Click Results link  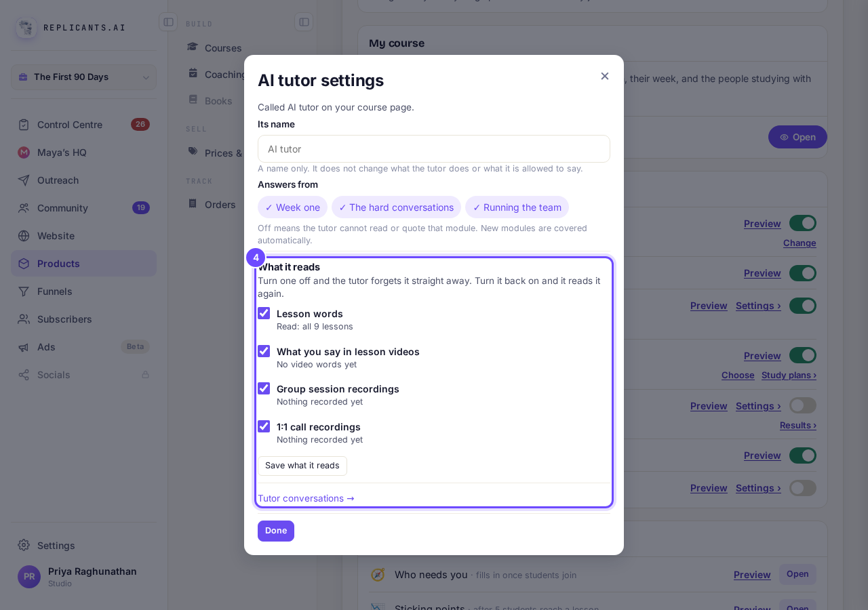point(798,426)
